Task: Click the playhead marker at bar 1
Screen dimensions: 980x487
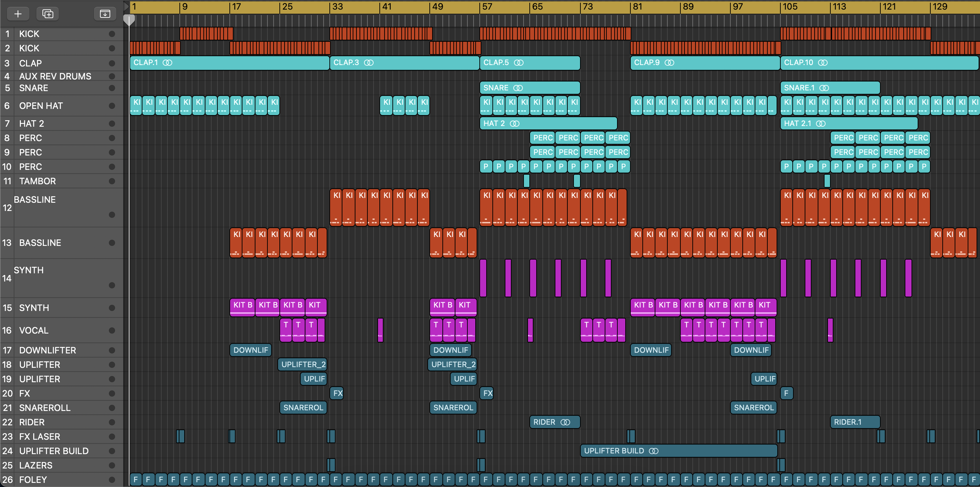Action: point(129,20)
